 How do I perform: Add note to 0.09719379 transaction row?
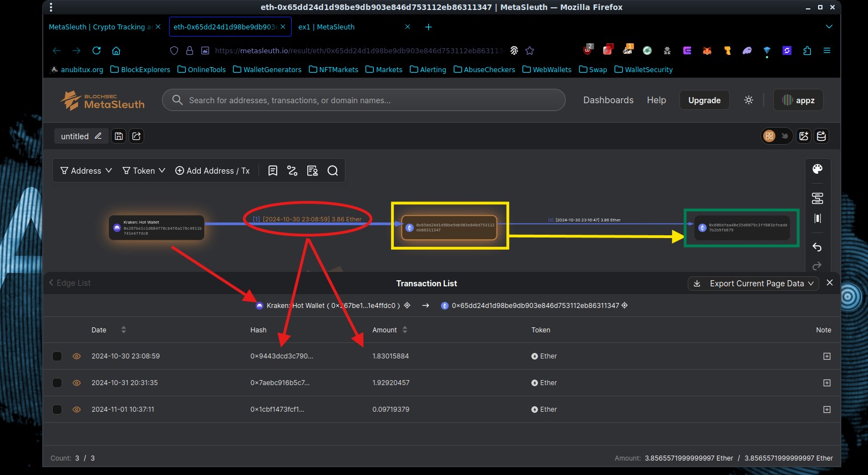(x=827, y=410)
